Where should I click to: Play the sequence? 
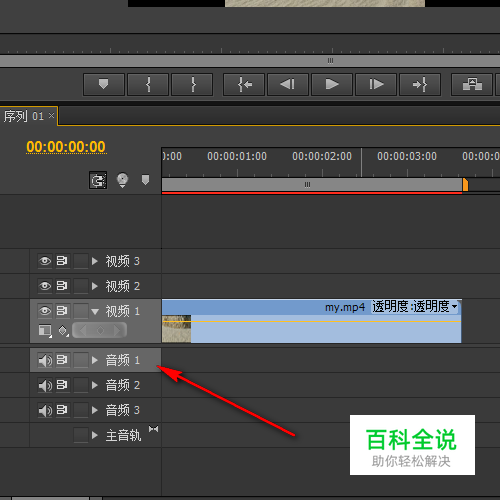332,85
